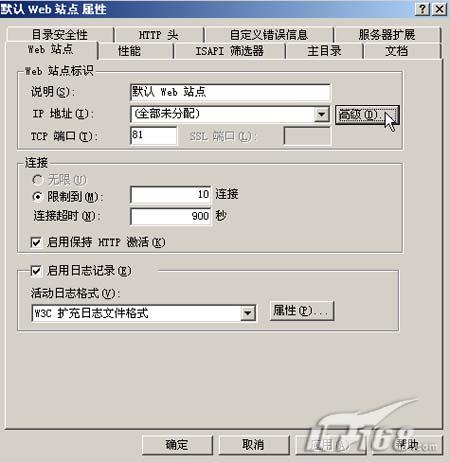Switch to the HTTP 头 tab
This screenshot has height=462, width=450.
[159, 35]
